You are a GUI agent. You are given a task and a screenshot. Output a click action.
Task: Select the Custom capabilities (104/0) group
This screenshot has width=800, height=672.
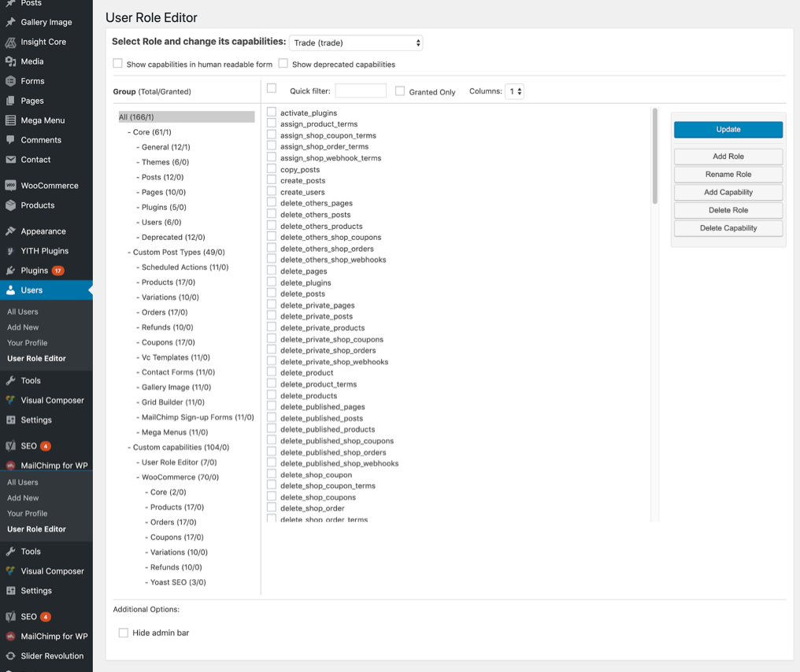click(x=180, y=447)
